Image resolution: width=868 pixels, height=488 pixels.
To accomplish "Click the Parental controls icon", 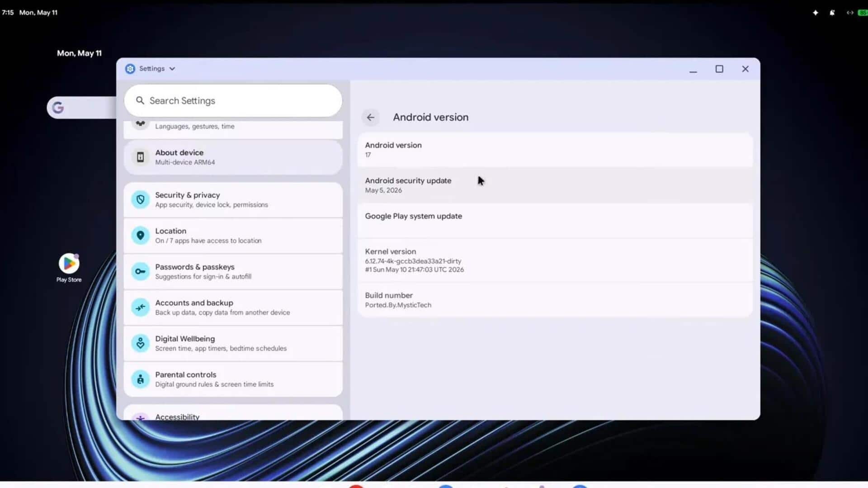I will pyautogui.click(x=141, y=379).
